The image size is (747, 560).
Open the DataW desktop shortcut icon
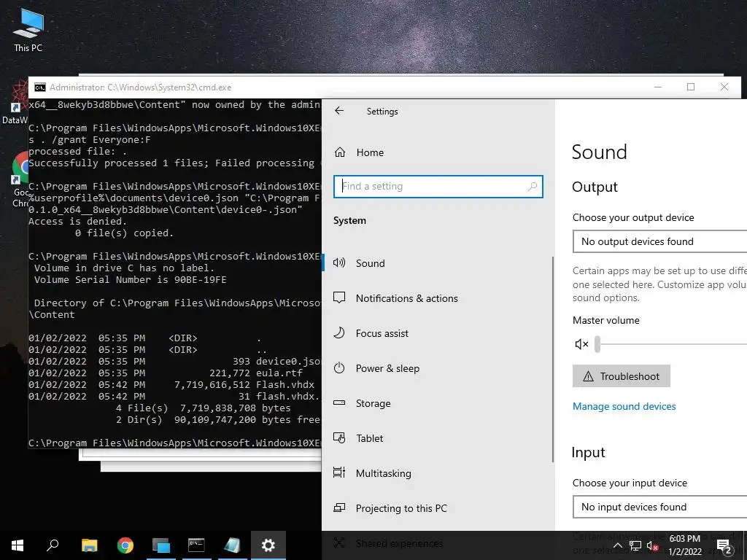coord(15,102)
